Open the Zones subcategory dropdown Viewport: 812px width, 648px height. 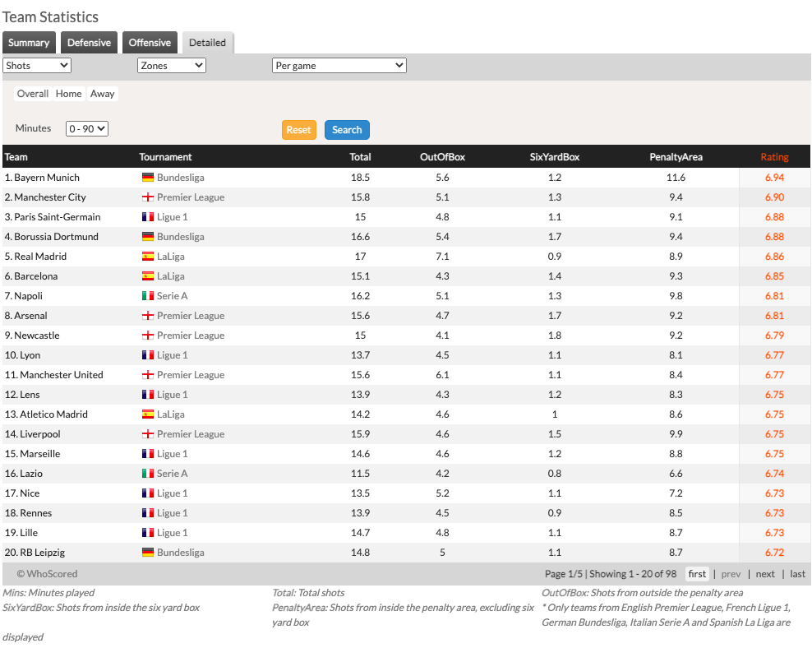click(x=172, y=66)
